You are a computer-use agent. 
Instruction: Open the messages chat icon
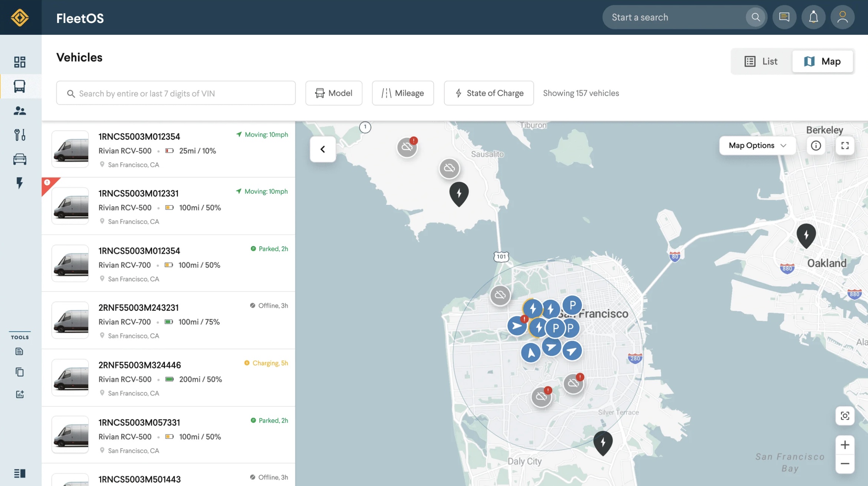click(784, 17)
